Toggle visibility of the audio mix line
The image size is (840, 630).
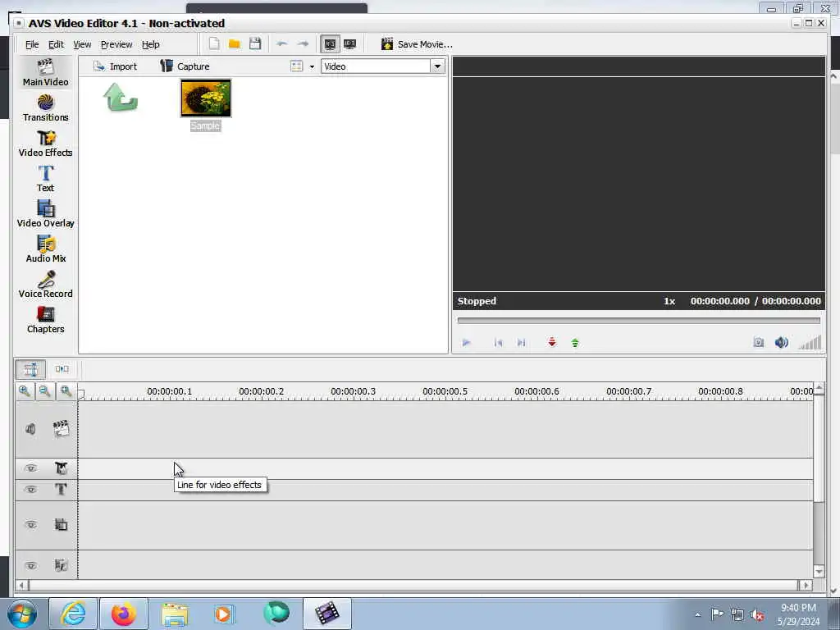[31, 565]
